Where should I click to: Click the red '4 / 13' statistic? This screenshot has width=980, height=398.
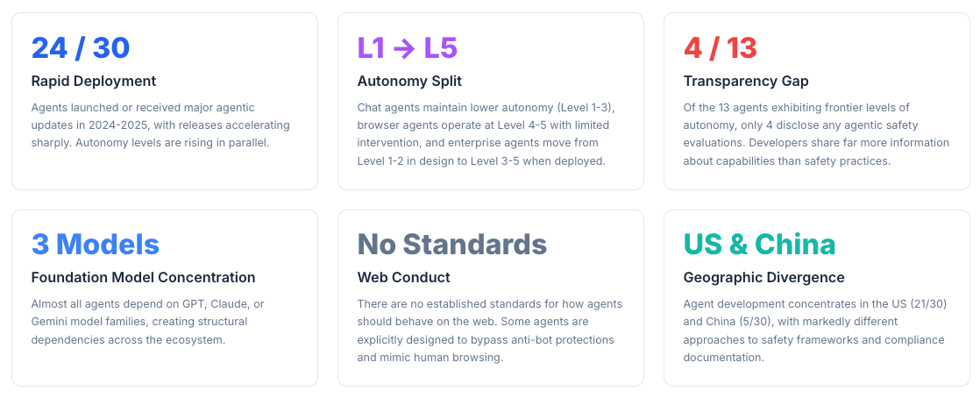tap(720, 47)
